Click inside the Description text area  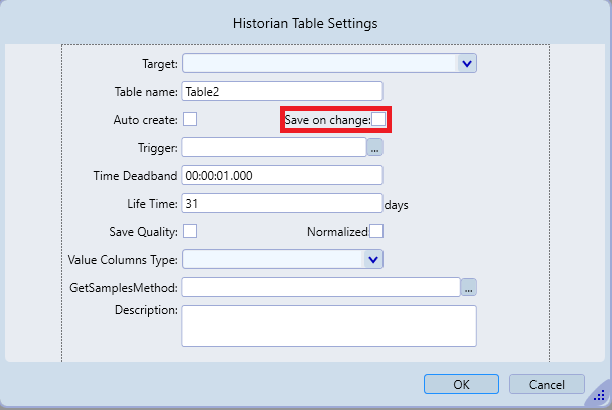pos(328,326)
